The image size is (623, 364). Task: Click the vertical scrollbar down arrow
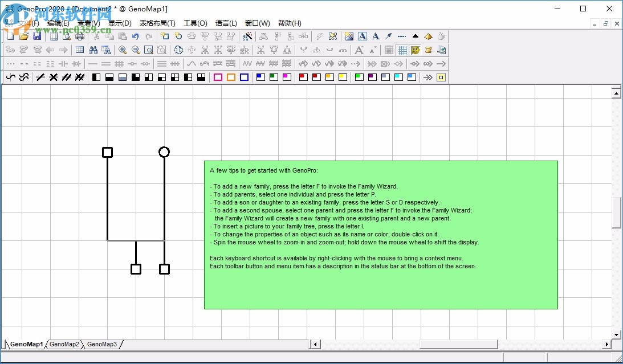[x=616, y=334]
